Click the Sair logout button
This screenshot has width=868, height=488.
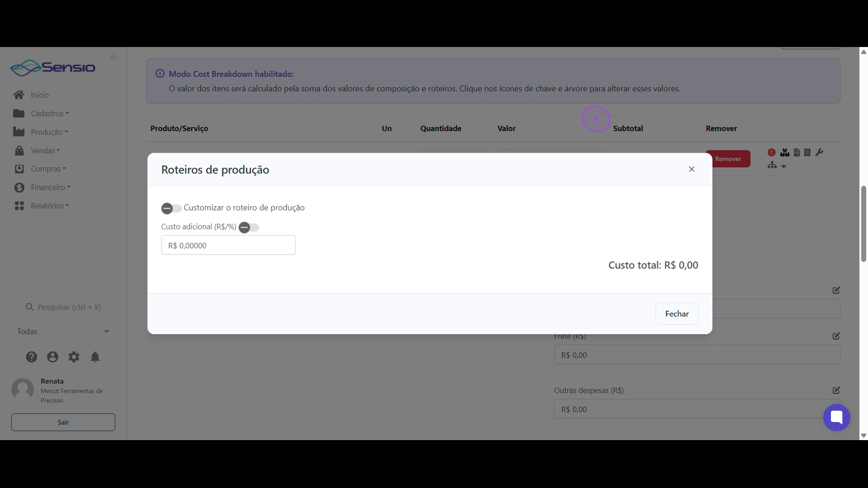point(63,422)
